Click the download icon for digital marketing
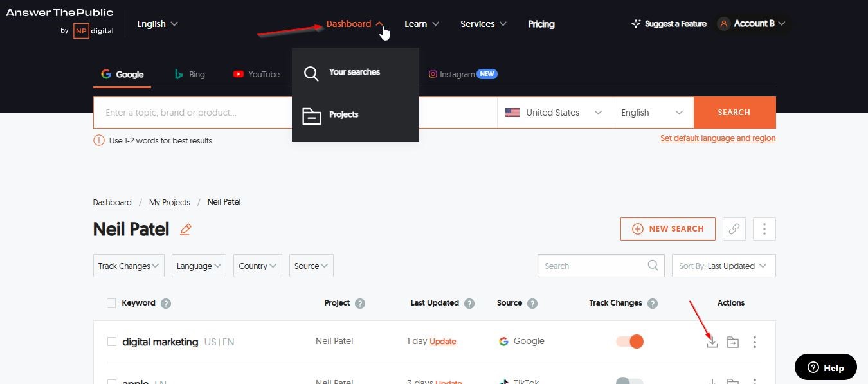The width and height of the screenshot is (868, 384). 712,342
